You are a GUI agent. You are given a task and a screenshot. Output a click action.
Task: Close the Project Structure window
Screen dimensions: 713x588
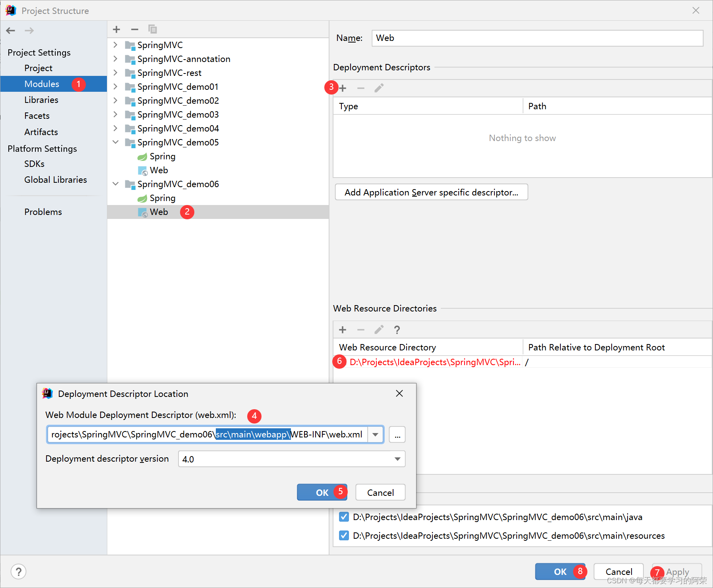pyautogui.click(x=696, y=11)
